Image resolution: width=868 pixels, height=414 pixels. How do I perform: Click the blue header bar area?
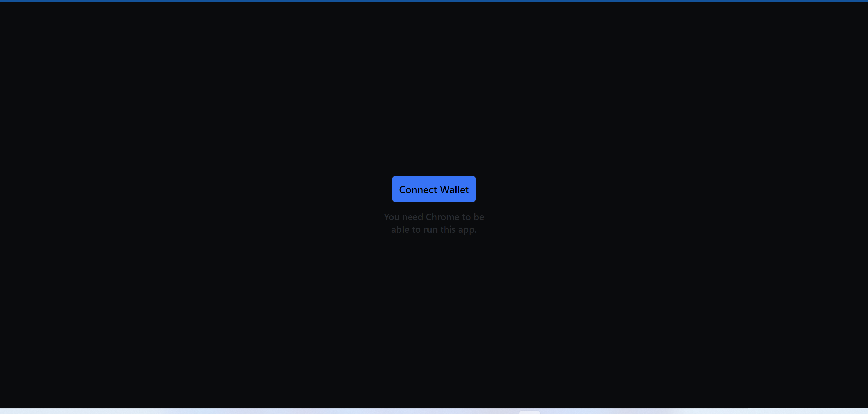[x=434, y=1]
